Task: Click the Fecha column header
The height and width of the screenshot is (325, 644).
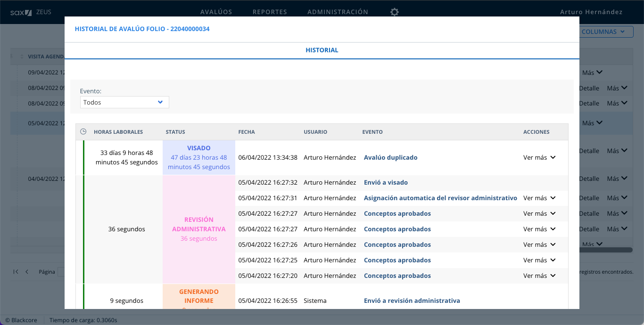Action: (247, 132)
